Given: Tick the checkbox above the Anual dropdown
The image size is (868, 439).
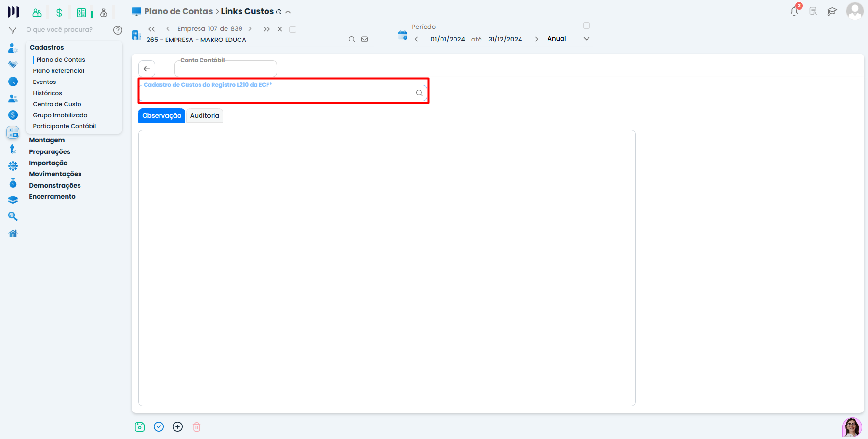Looking at the screenshot, I should pyautogui.click(x=587, y=26).
